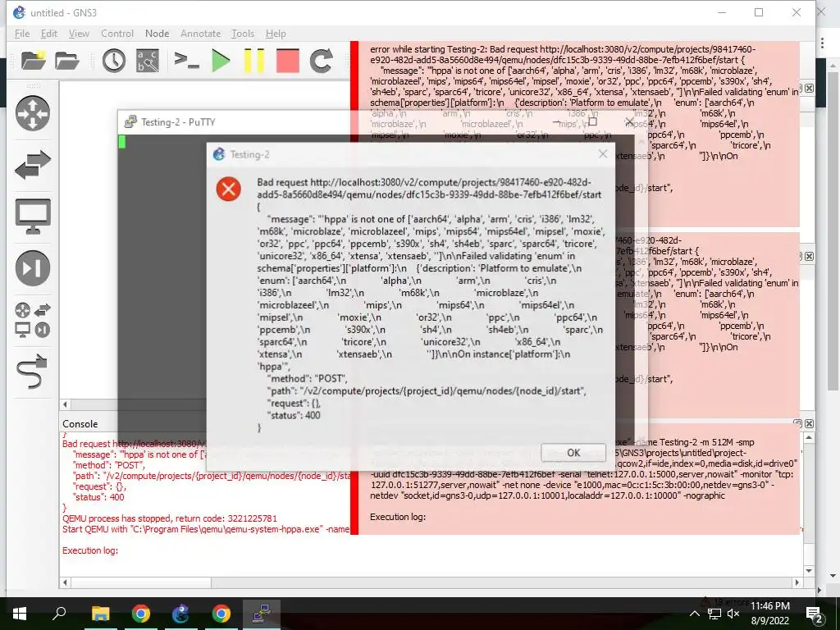Open the Help menu
Image resolution: width=840 pixels, height=630 pixels.
coord(276,33)
